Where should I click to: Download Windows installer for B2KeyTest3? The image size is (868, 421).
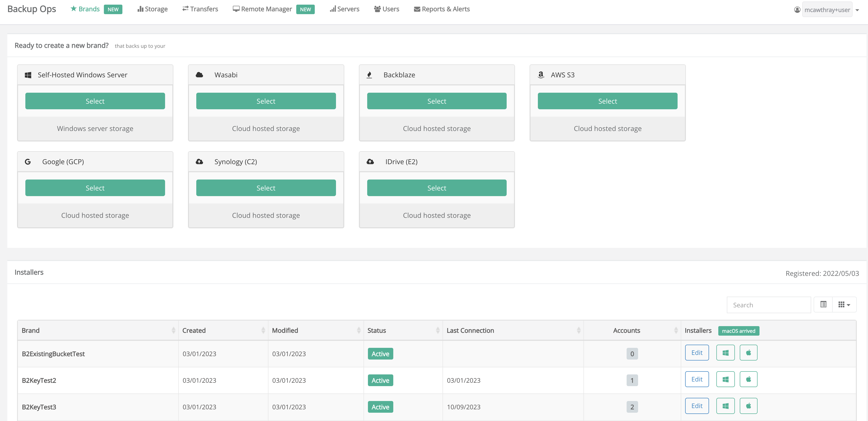[725, 406]
